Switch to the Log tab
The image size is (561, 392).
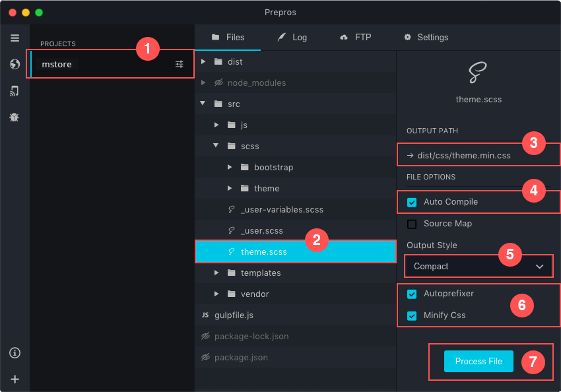(292, 37)
